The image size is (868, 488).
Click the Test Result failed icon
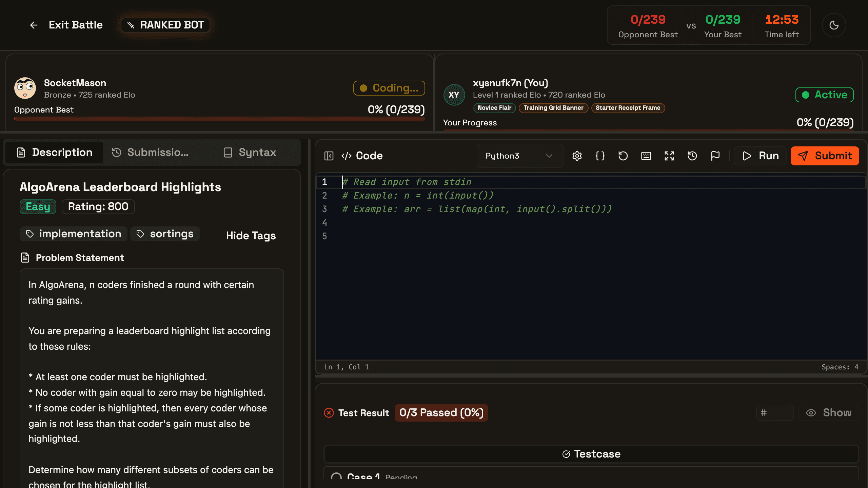329,413
